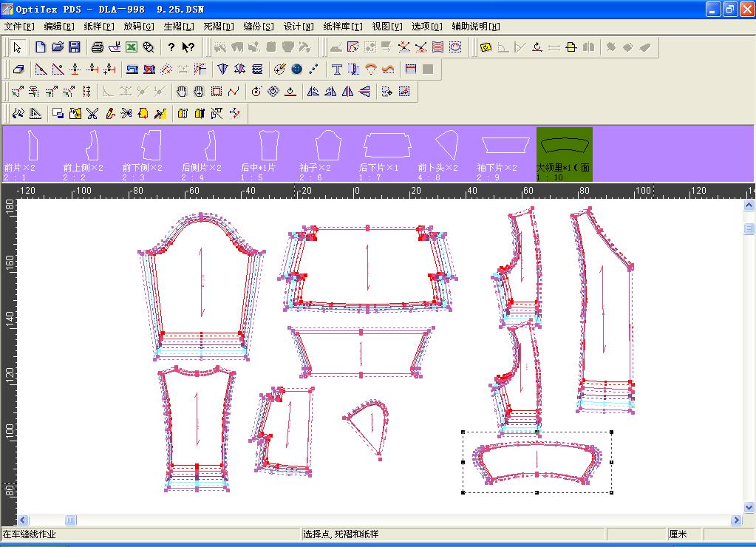756x547 pixels.
Task: Open the 放码[G] menu
Action: click(x=139, y=27)
